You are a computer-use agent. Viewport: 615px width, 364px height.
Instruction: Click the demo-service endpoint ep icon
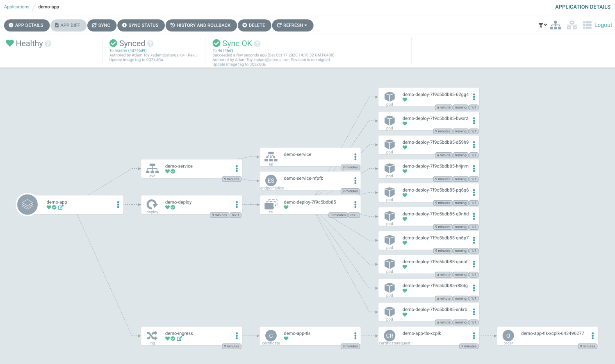click(x=271, y=156)
